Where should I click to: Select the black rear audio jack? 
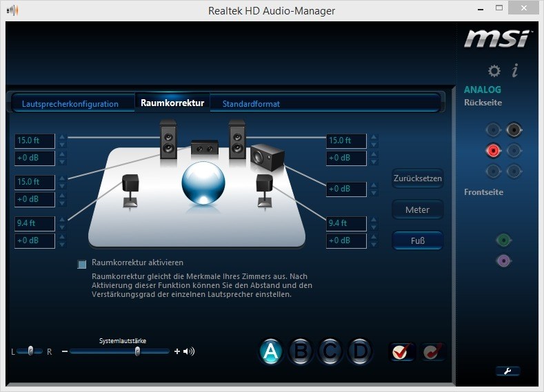click(x=514, y=130)
